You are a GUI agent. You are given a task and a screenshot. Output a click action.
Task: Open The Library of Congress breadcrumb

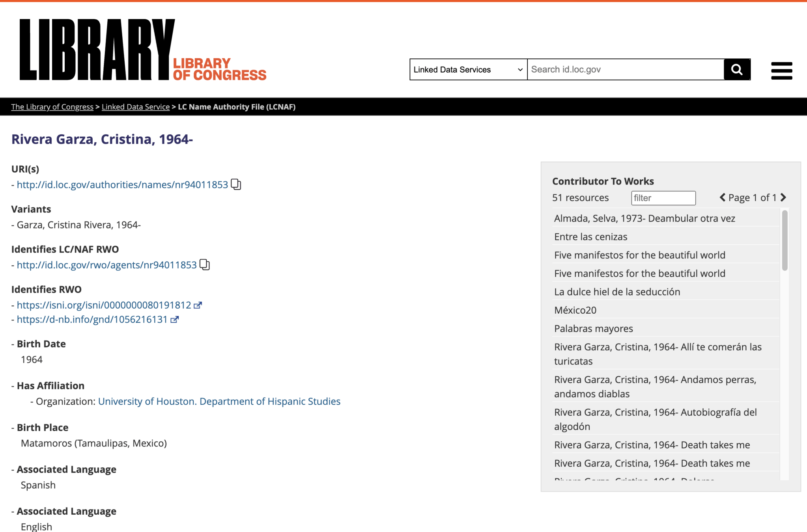[x=52, y=107]
